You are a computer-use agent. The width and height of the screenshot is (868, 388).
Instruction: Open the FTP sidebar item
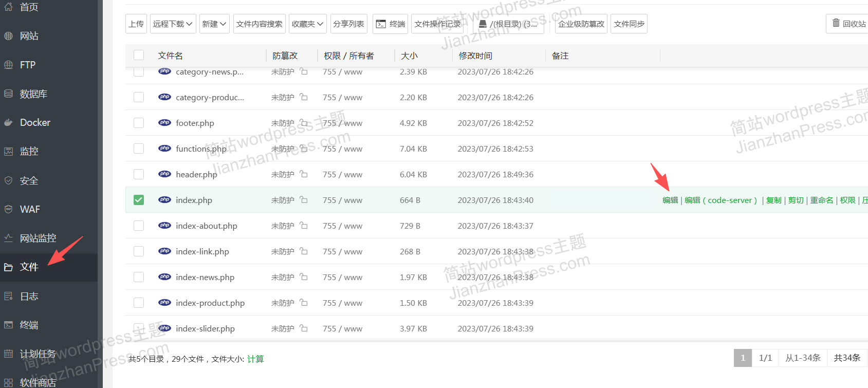49,65
